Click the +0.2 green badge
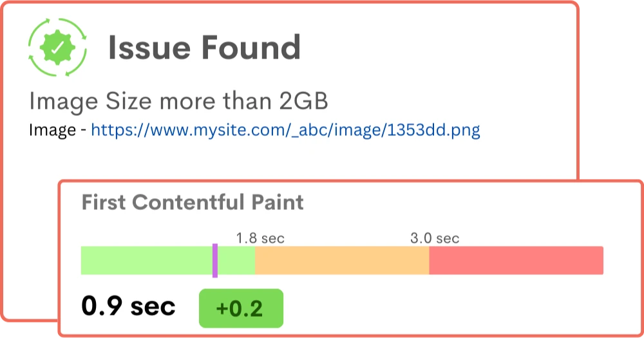Screen dimensions: 644x338 point(241,308)
